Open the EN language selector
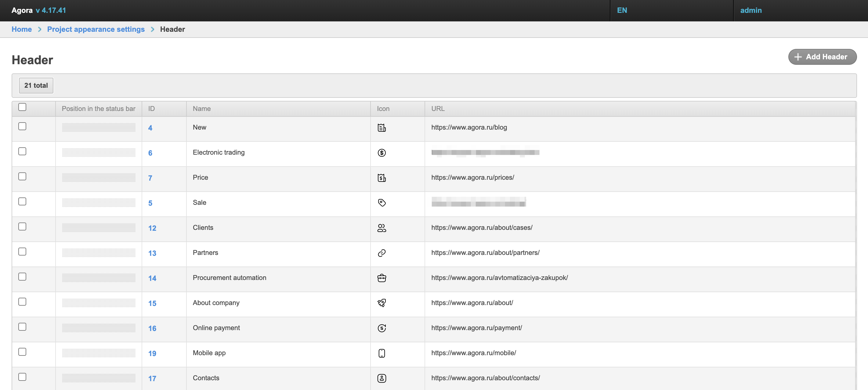 click(x=622, y=10)
